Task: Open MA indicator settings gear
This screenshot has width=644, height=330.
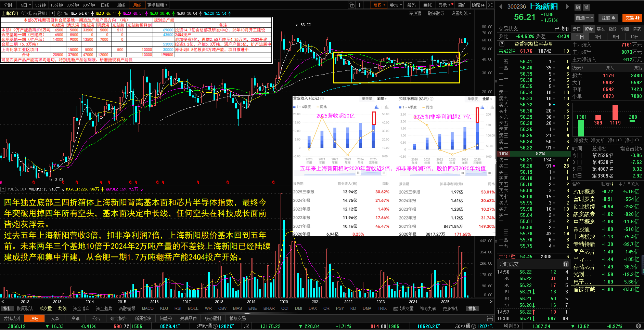Action: coord(59,13)
